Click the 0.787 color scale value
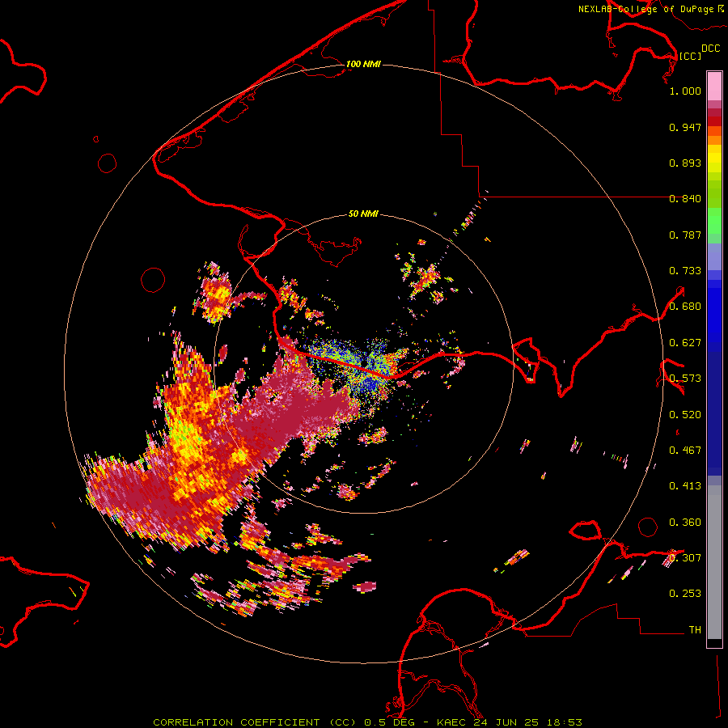728x728 pixels. 685,235
